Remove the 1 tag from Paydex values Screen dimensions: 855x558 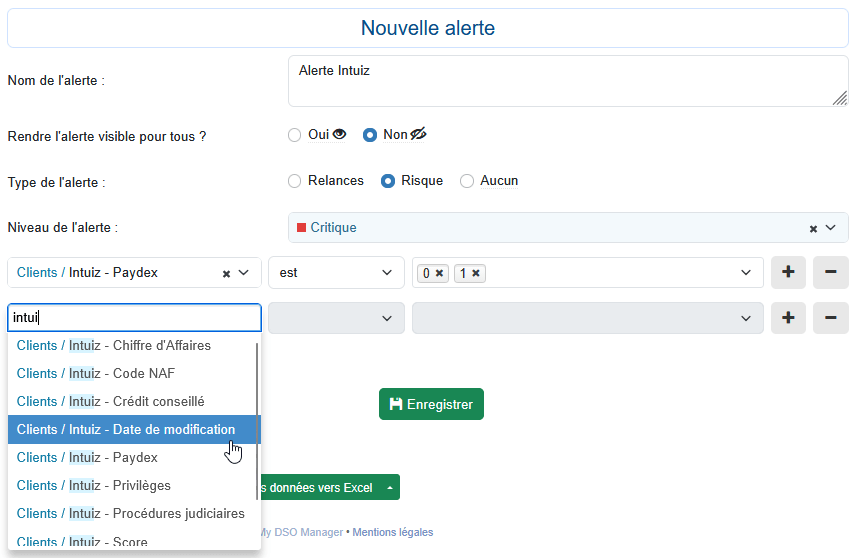point(475,273)
